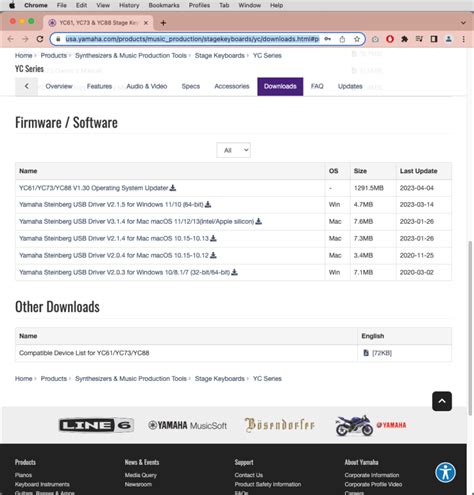This screenshot has height=495, width=474.
Task: Download USB Driver V3.1.4 for Mac
Action: coord(258,221)
